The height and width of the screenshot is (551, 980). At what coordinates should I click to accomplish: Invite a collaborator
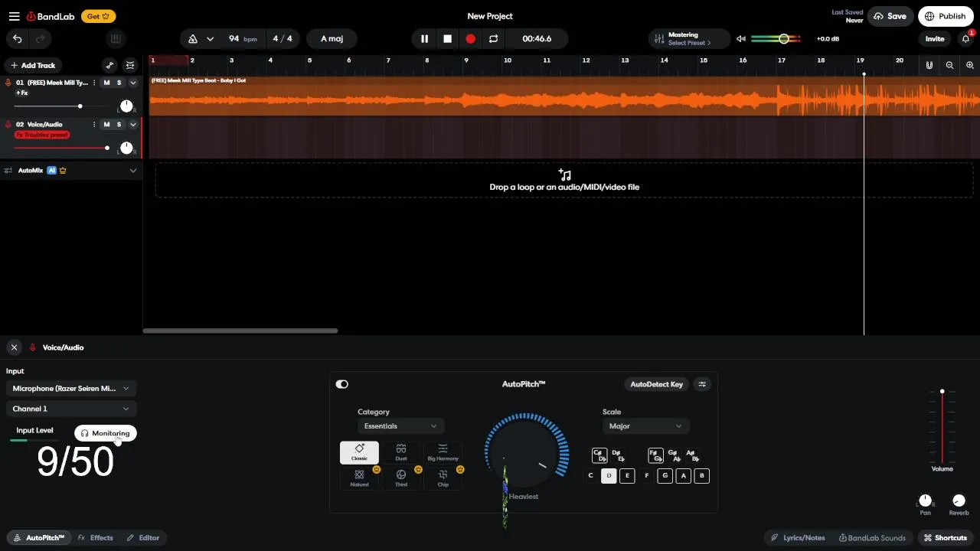tap(935, 39)
